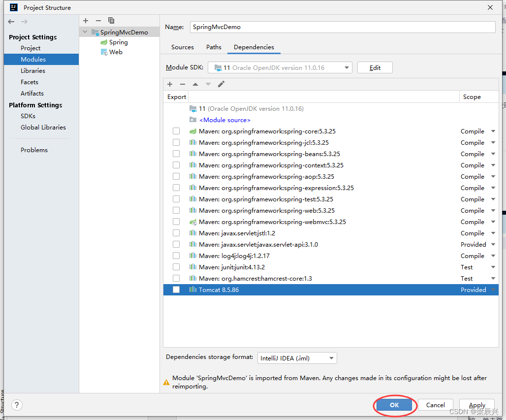
Task: Open the SDKs platform settings
Action: coord(28,116)
